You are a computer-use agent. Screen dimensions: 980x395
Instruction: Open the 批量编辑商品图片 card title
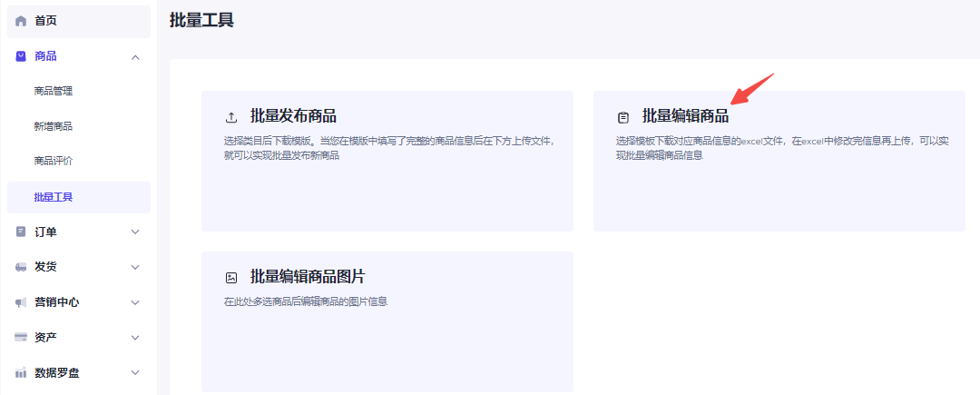[x=308, y=277]
